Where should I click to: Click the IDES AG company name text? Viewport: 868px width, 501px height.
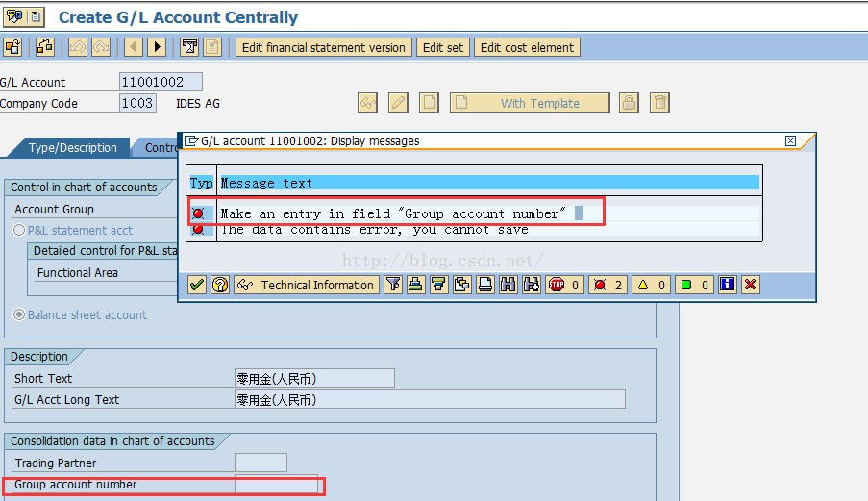pyautogui.click(x=198, y=104)
